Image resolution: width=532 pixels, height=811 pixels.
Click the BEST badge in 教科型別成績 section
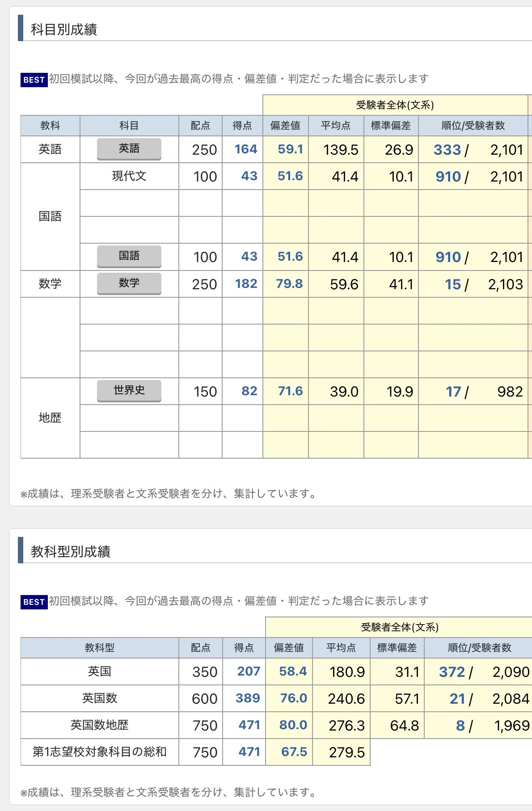[x=34, y=602]
